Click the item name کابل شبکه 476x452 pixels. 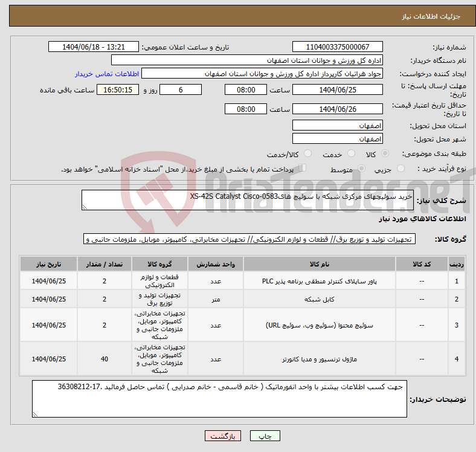[x=320, y=300]
